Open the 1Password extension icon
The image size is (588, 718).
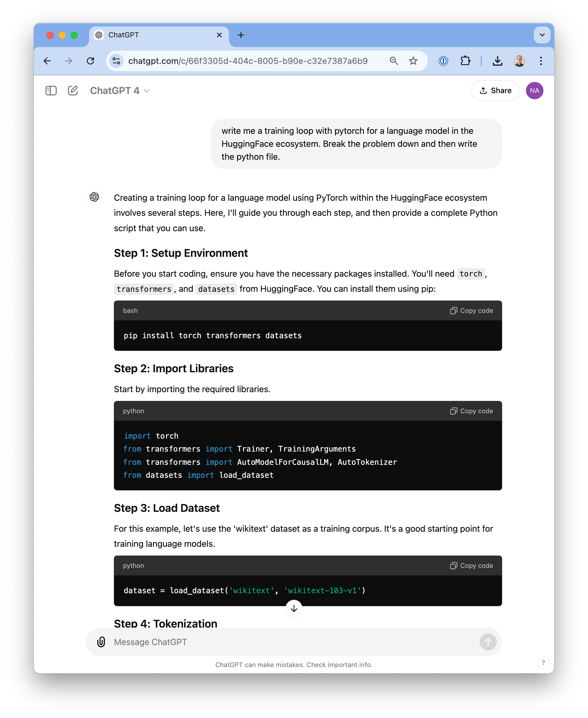pyautogui.click(x=443, y=61)
